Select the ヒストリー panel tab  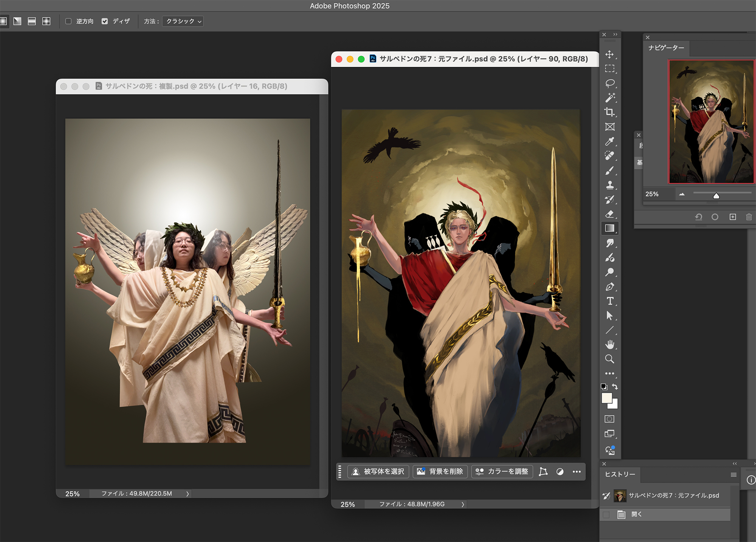pyautogui.click(x=620, y=474)
